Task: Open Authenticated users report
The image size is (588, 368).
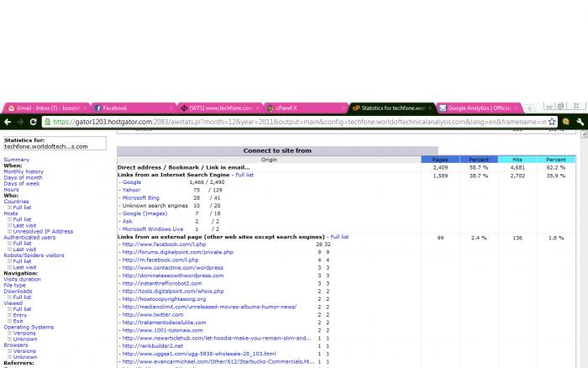Action: pyautogui.click(x=29, y=238)
